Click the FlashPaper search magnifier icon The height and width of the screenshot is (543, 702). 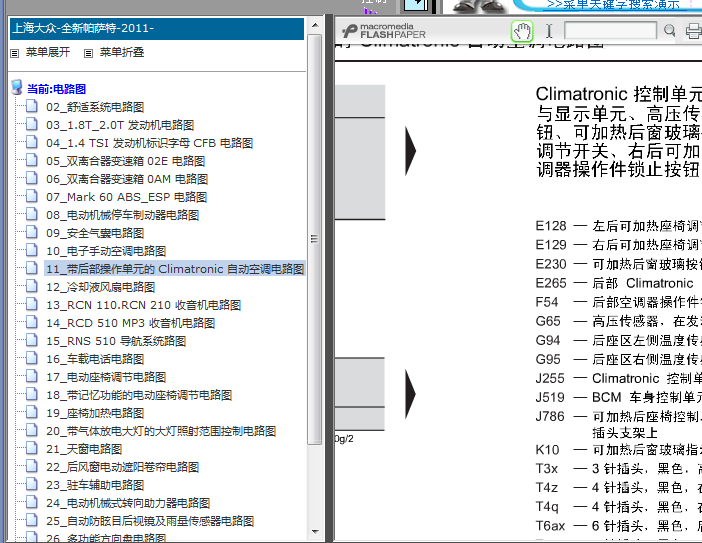coord(669,30)
